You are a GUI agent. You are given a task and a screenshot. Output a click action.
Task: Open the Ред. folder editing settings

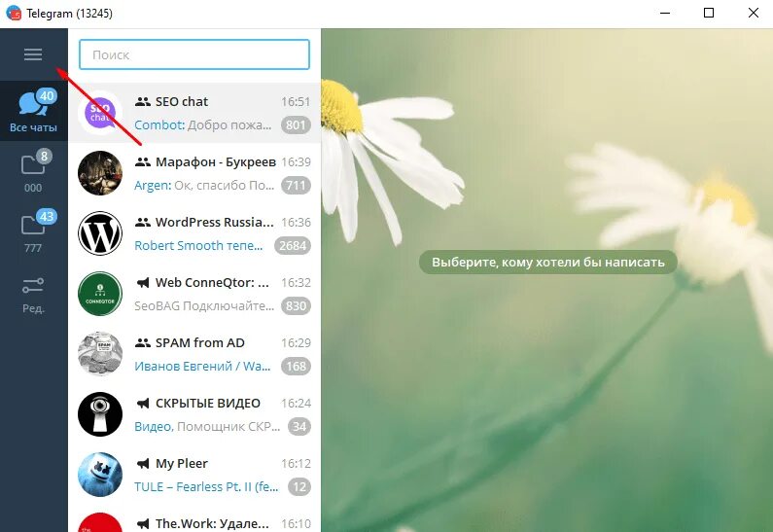click(x=33, y=295)
